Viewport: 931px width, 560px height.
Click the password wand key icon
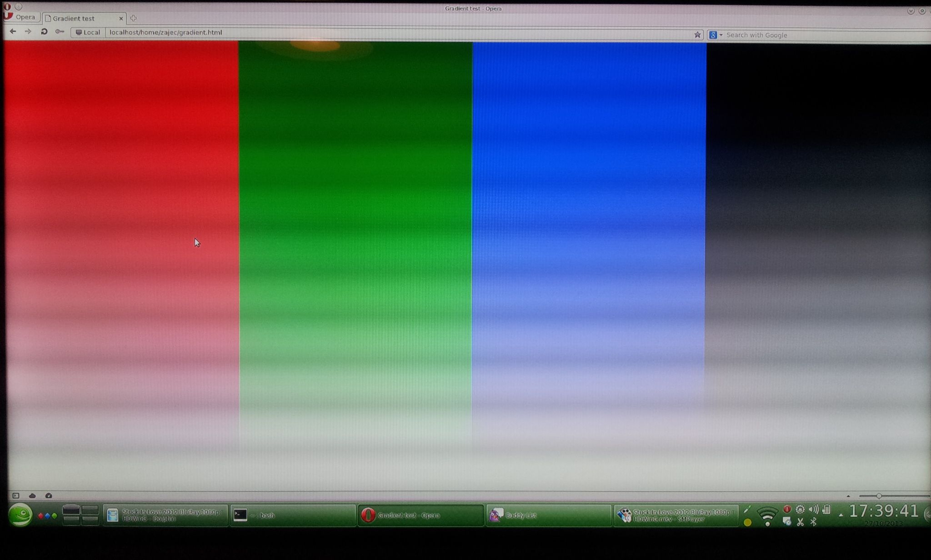point(60,32)
